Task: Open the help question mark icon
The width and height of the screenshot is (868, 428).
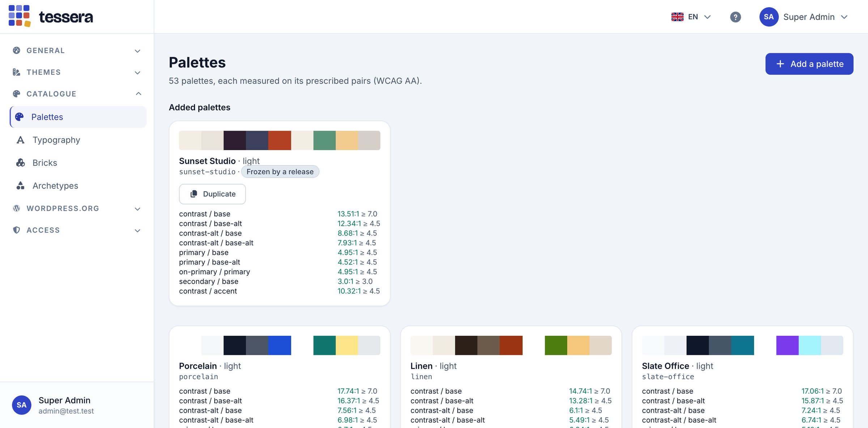Action: click(x=735, y=17)
